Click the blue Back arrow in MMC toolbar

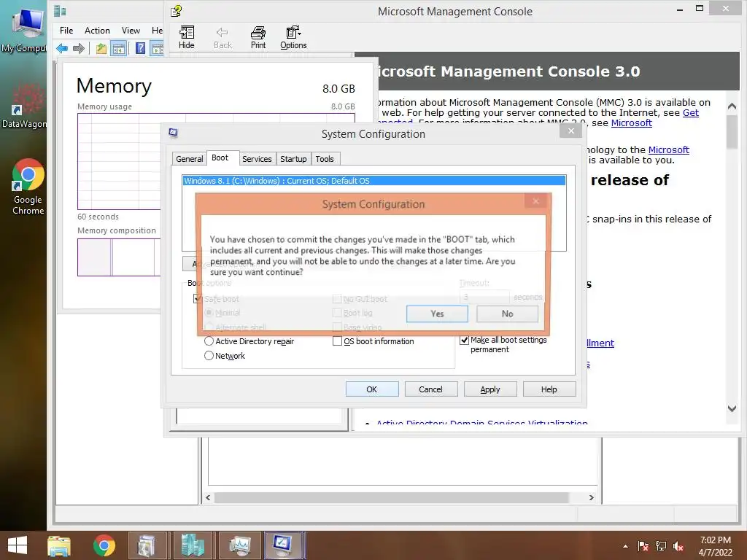click(62, 48)
